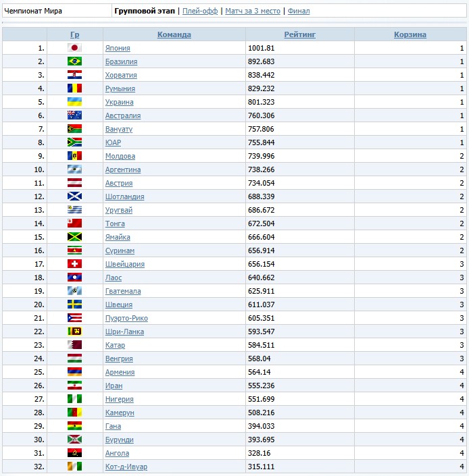Click the rating value 315.111

[x=262, y=467]
